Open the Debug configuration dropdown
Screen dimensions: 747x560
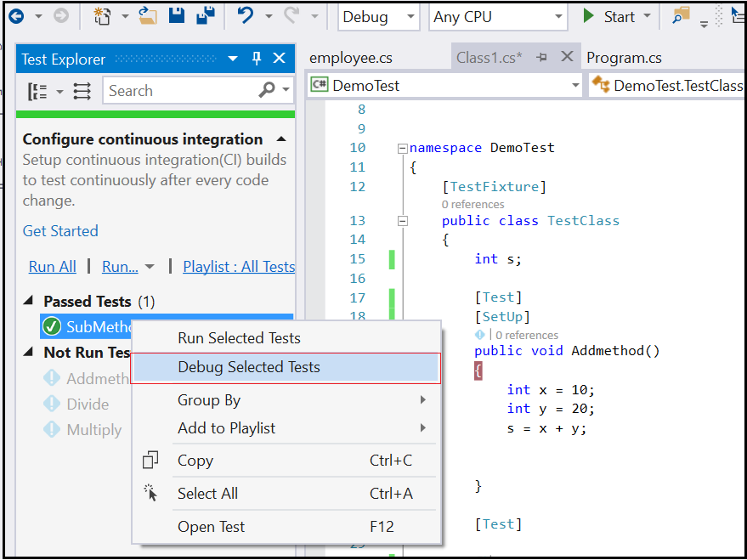[378, 16]
